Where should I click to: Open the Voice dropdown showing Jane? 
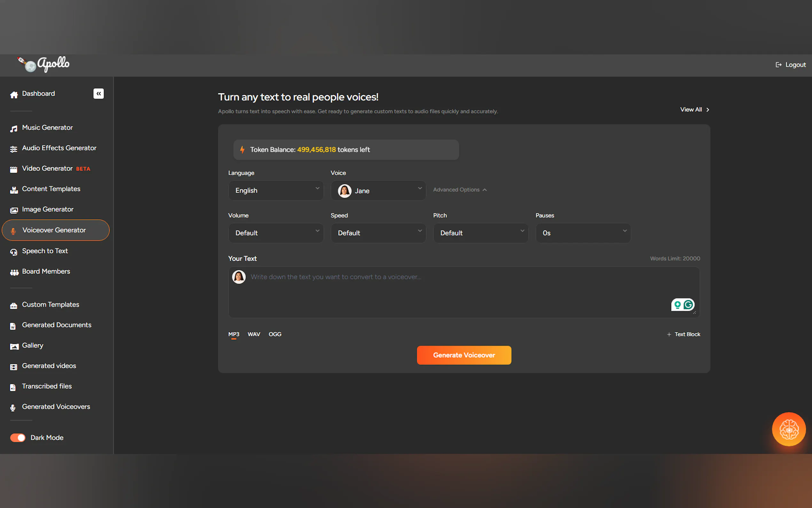pos(378,191)
